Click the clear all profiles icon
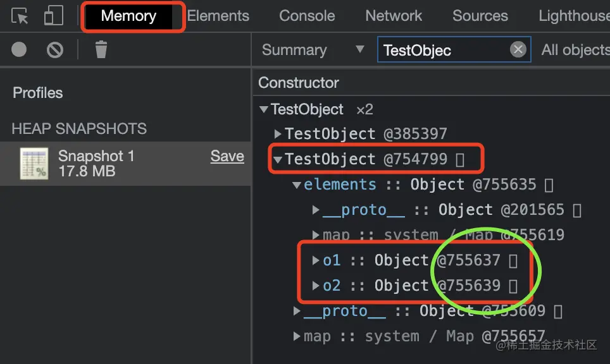This screenshot has width=610, height=364. tap(55, 49)
